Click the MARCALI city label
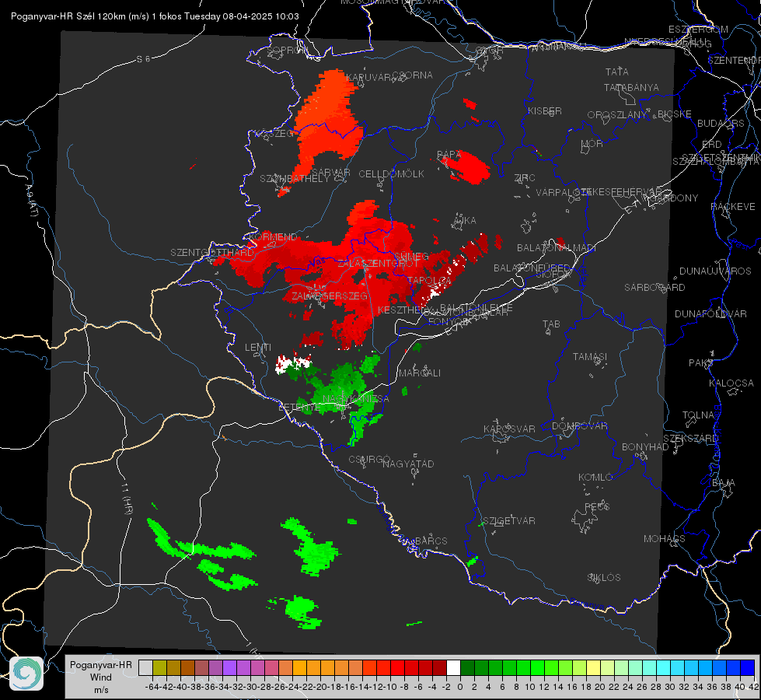Screen dimensions: 761x700 click(419, 373)
